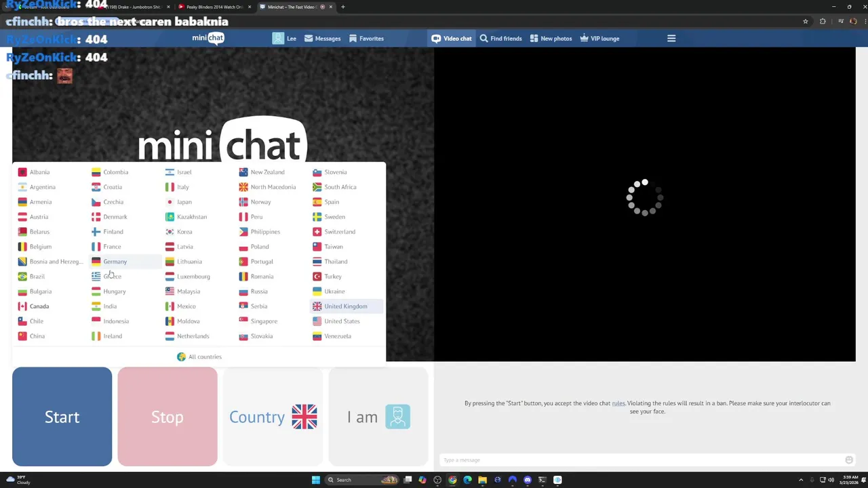The height and width of the screenshot is (488, 868).
Task: Click the Switzerland flag icon
Action: (x=317, y=232)
